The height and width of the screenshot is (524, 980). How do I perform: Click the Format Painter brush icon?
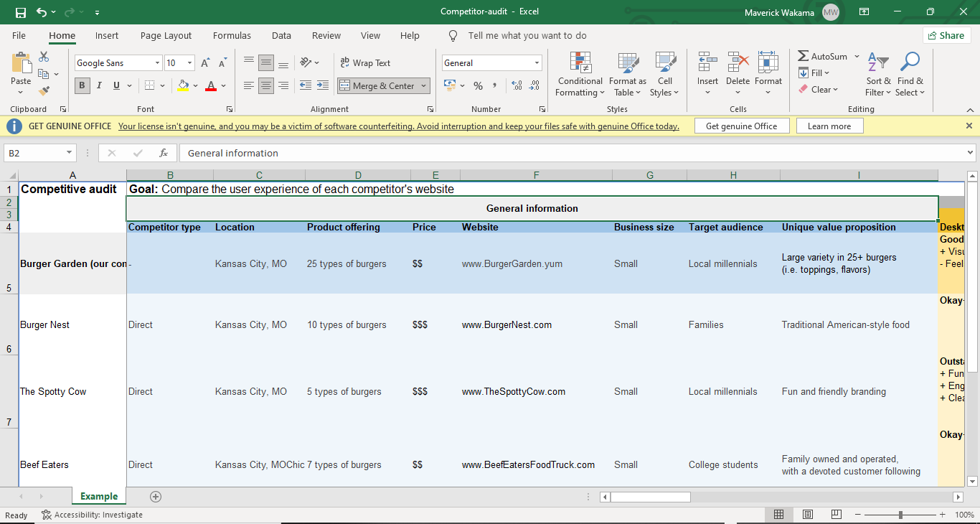[x=44, y=91]
